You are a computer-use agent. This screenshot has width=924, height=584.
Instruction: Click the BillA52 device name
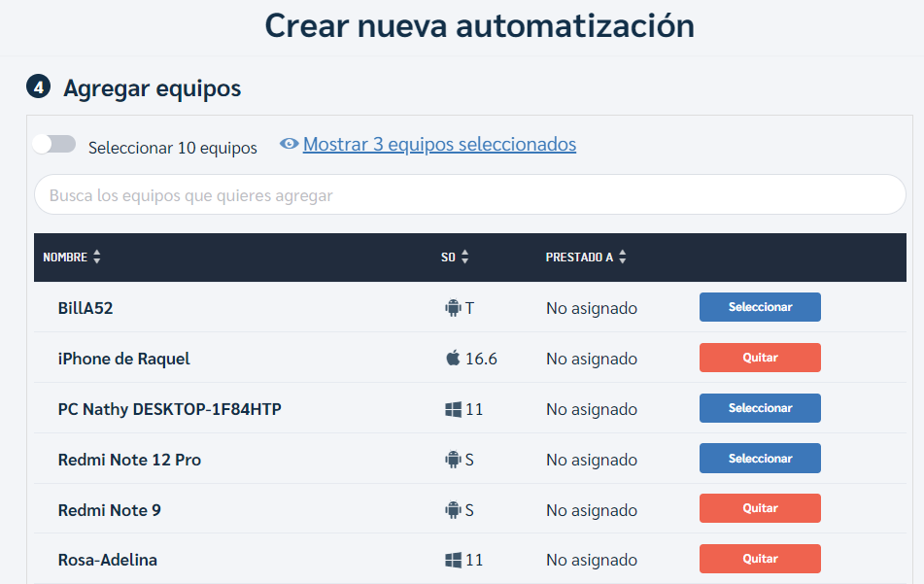tap(86, 308)
